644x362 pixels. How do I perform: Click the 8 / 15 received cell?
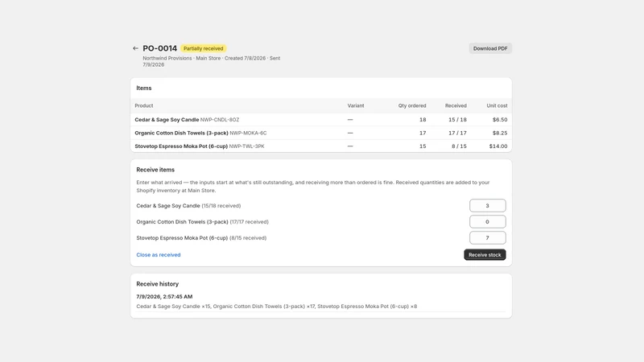coord(459,146)
